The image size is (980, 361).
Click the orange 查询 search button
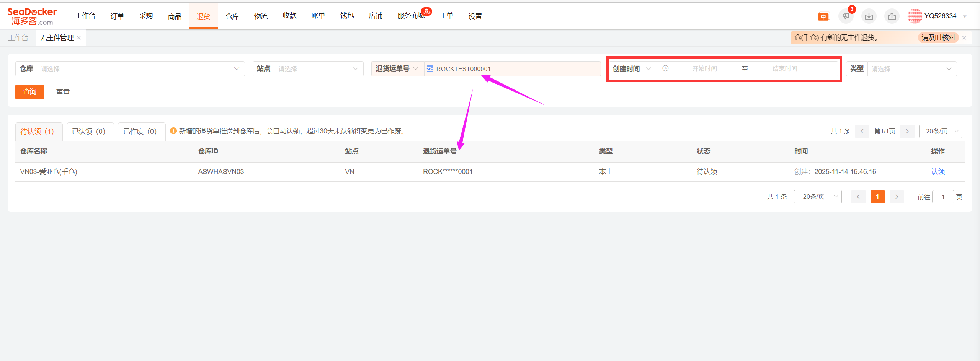click(29, 92)
